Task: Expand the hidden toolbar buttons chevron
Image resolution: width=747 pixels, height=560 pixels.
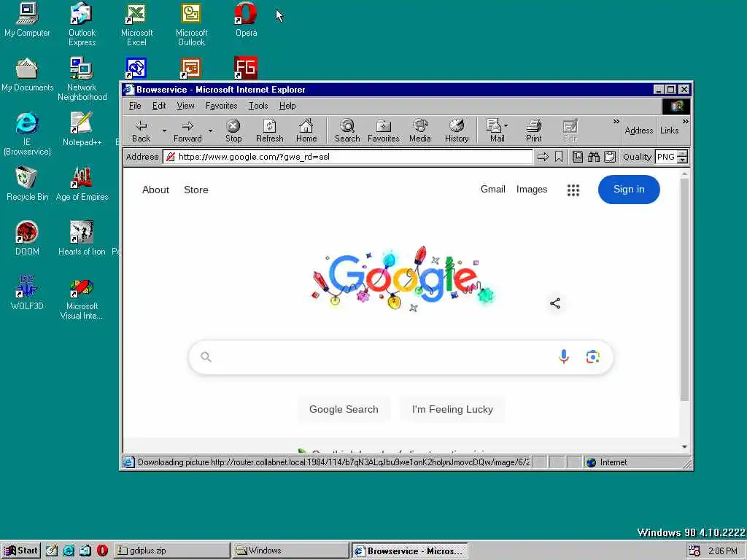Action: [616, 122]
